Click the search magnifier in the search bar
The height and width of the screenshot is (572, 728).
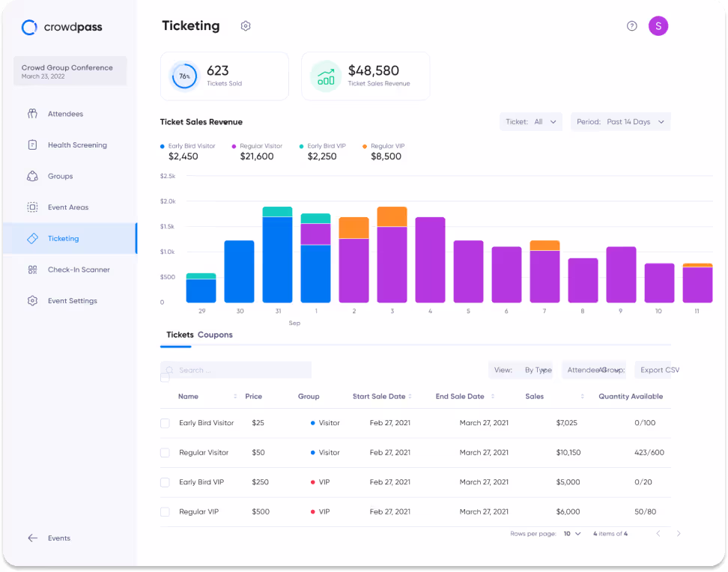(171, 369)
